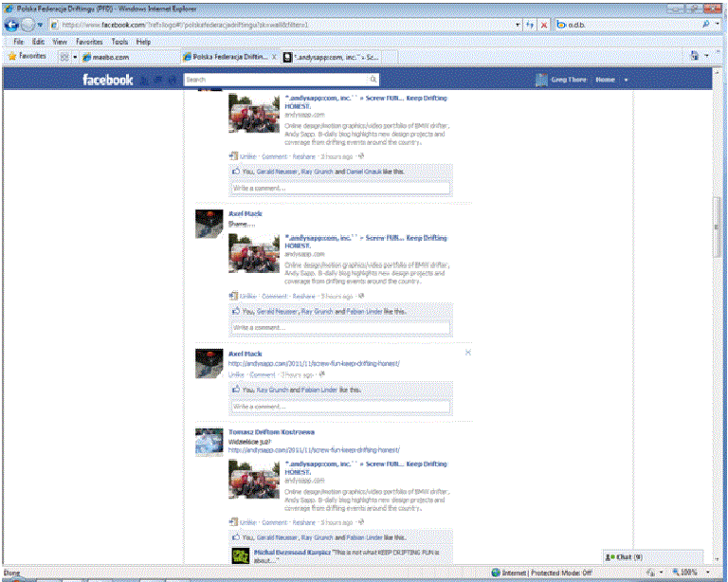This screenshot has width=728, height=582.
Task: Expand the address bar history dropdown
Action: tap(518, 25)
